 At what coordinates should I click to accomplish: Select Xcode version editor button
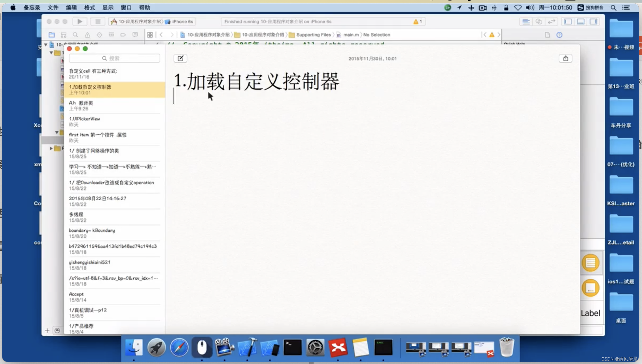[552, 21]
